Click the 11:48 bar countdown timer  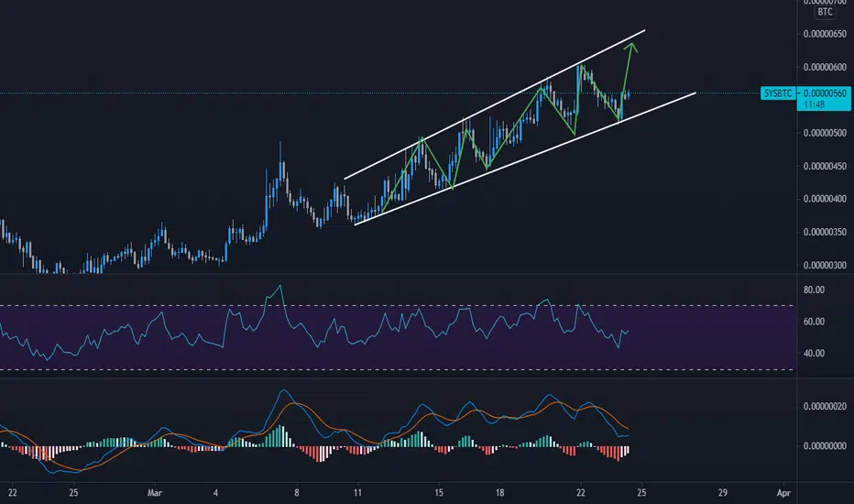pyautogui.click(x=814, y=104)
